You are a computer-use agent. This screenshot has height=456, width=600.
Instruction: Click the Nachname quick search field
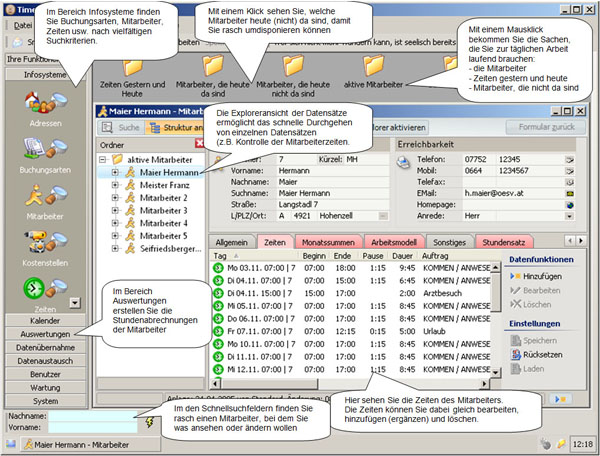(x=93, y=416)
